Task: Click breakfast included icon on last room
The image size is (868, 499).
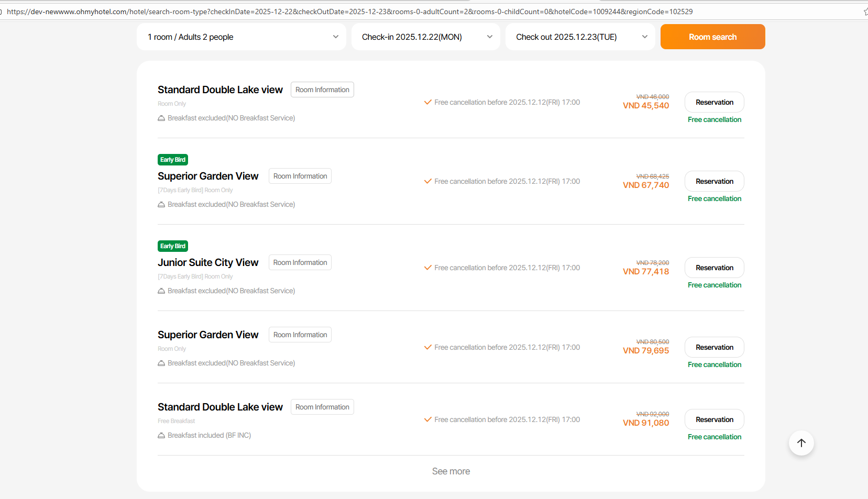Action: click(161, 436)
